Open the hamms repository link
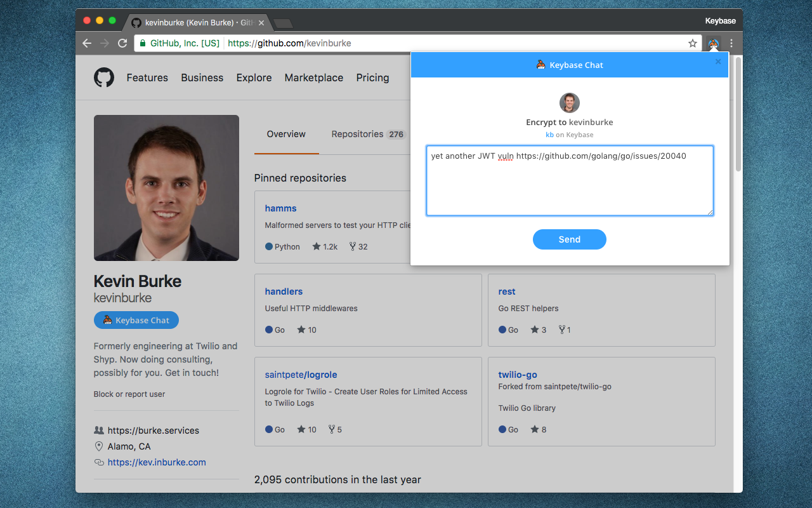Screen dimensions: 812x508 pos(280,208)
